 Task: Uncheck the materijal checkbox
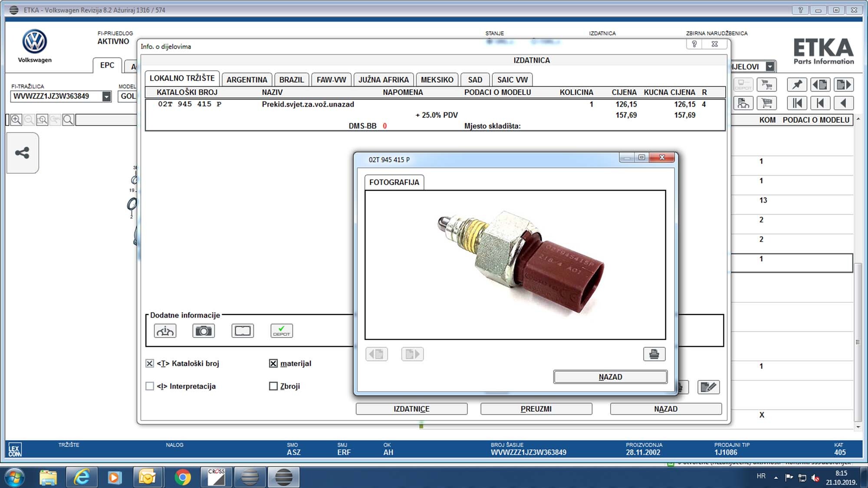(273, 364)
